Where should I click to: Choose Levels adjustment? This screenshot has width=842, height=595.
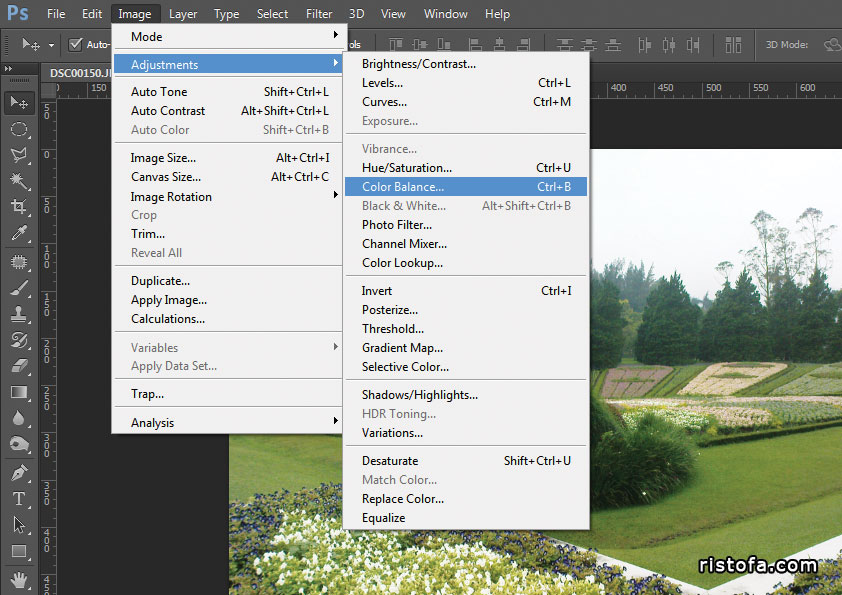pyautogui.click(x=466, y=83)
